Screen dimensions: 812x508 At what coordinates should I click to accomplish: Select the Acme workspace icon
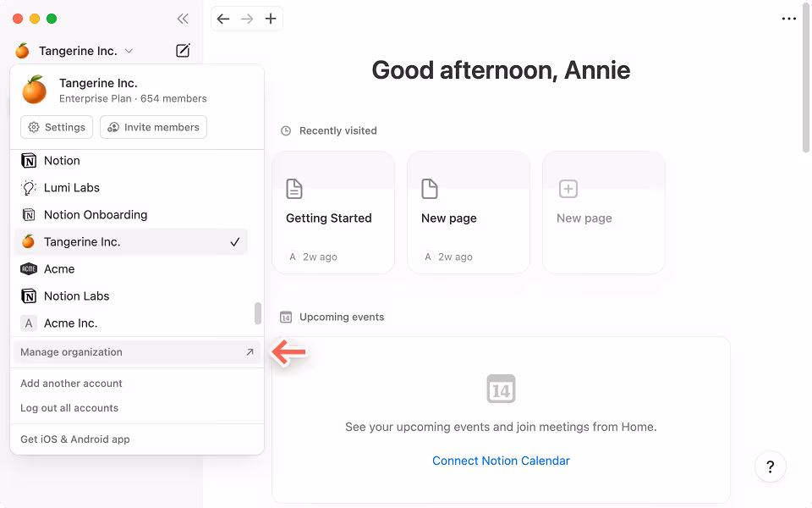point(29,268)
